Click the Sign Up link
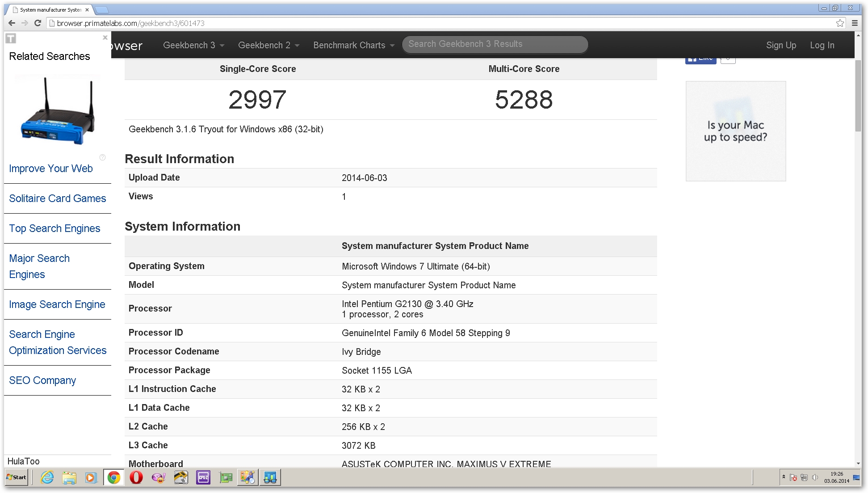 (x=781, y=45)
